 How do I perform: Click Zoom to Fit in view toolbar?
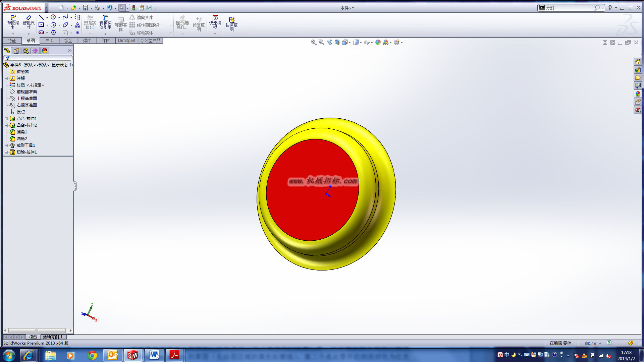click(x=314, y=42)
